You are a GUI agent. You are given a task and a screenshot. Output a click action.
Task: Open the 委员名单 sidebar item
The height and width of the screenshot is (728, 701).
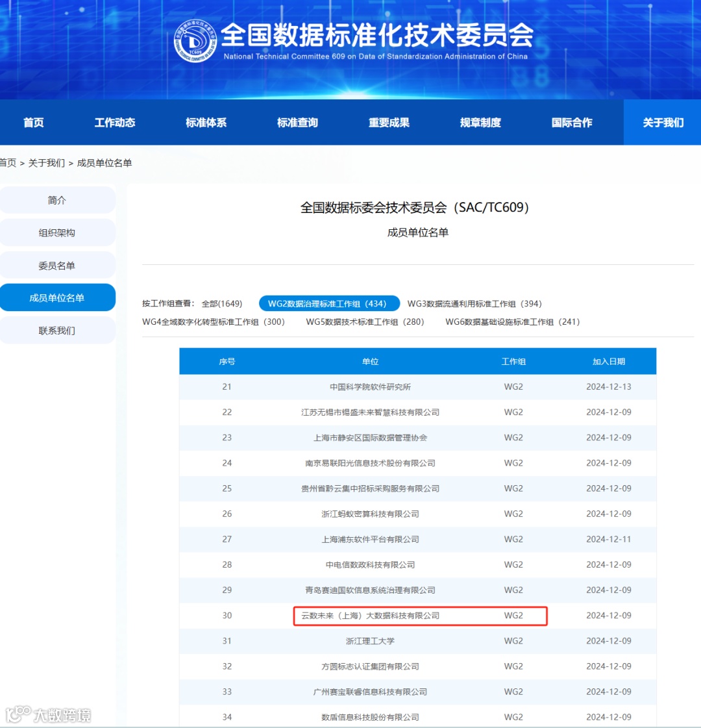tap(57, 266)
